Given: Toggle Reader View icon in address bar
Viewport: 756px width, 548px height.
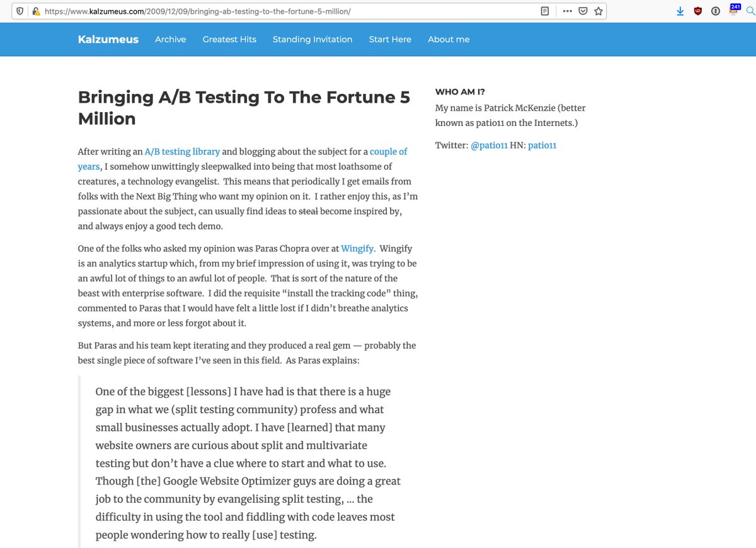Looking at the screenshot, I should 545,11.
